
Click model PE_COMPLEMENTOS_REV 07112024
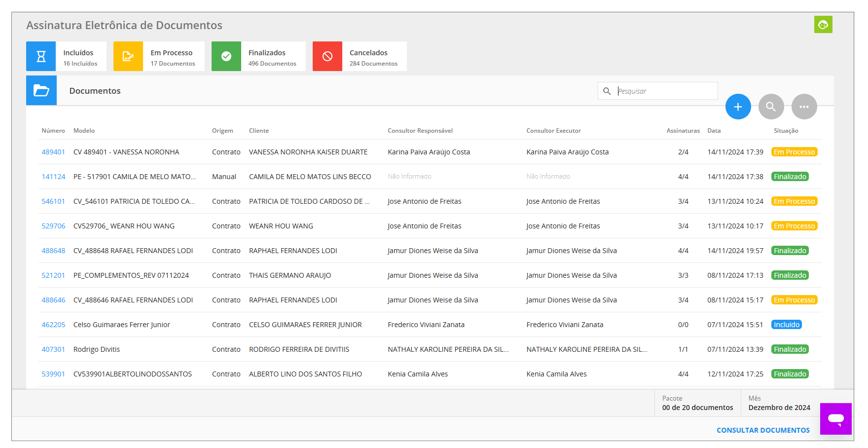click(x=131, y=275)
